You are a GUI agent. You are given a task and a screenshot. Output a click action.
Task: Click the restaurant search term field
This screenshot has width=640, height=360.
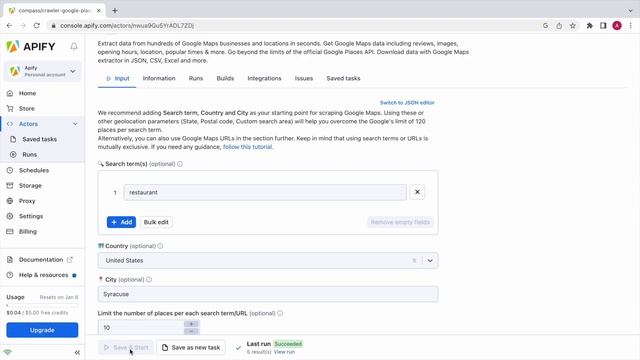[265, 192]
